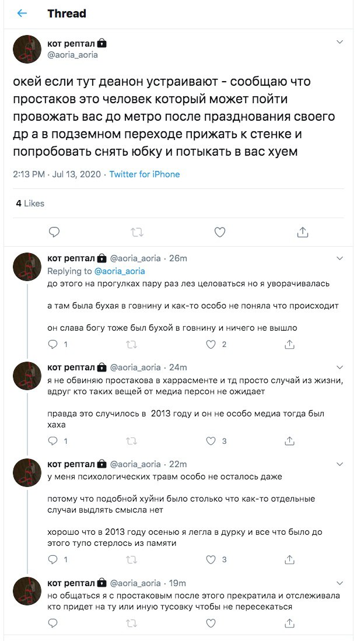Expand options chevron on the 26m reply
This screenshot has height=641, width=364.
[x=340, y=258]
